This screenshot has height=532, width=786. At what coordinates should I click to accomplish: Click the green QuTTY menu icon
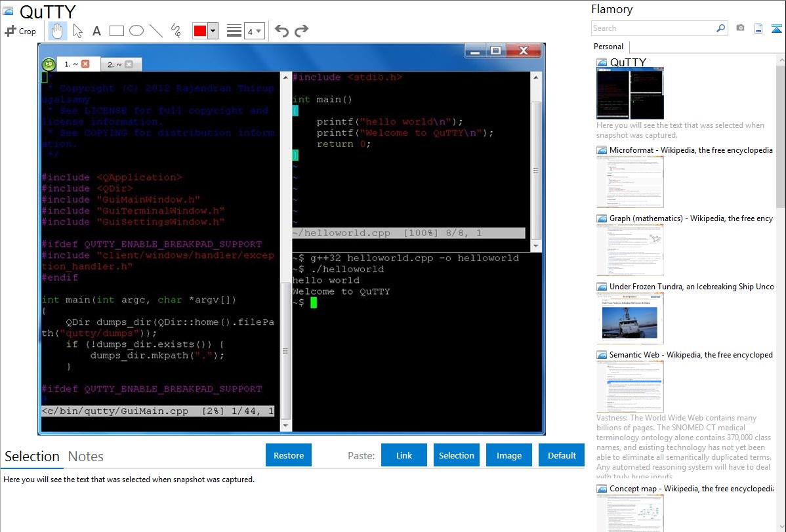(49, 64)
